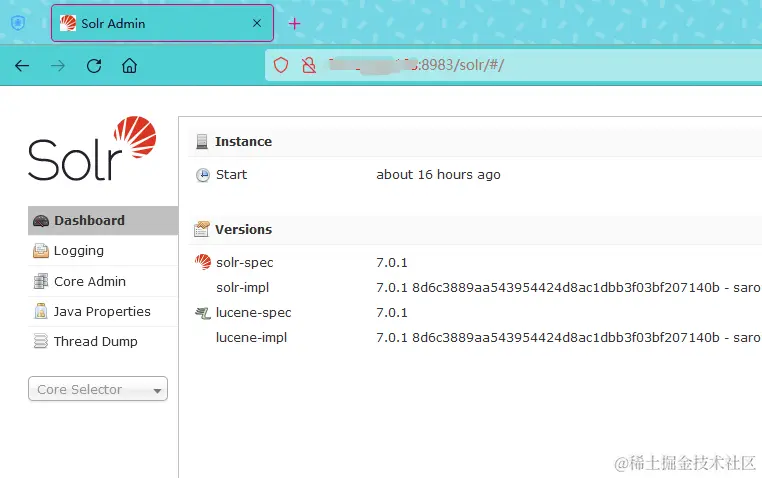This screenshot has height=478, width=762.
Task: Click the insecure connection padlock icon
Action: (309, 65)
